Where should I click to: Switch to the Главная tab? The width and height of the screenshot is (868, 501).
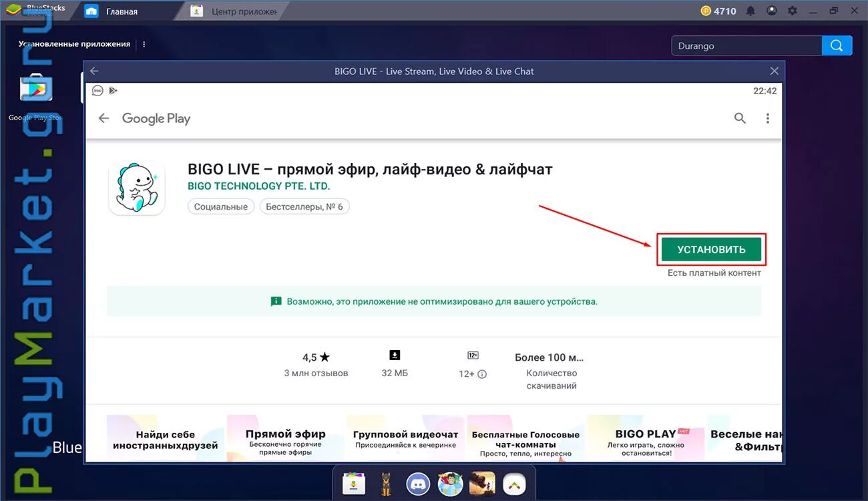pyautogui.click(x=122, y=11)
